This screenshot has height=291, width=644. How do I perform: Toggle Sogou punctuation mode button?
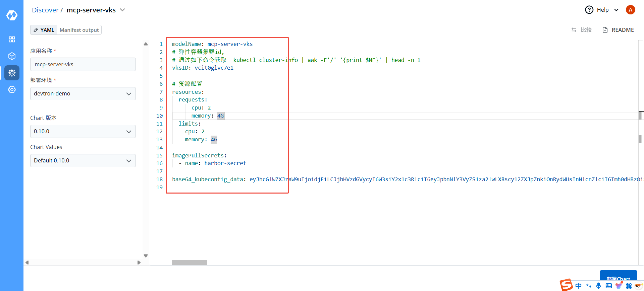pos(589,286)
